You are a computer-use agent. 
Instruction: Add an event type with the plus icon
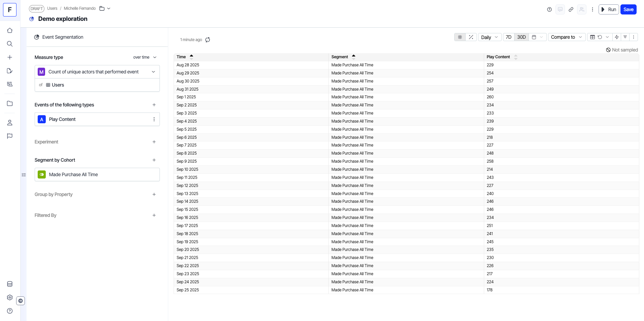154,105
